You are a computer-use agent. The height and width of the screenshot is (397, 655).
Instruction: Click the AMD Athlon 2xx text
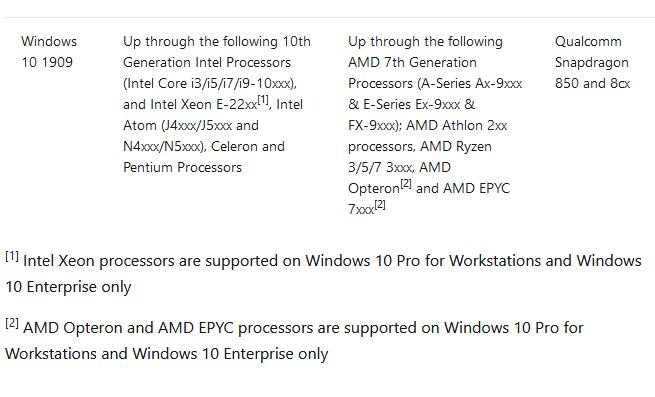(457, 125)
